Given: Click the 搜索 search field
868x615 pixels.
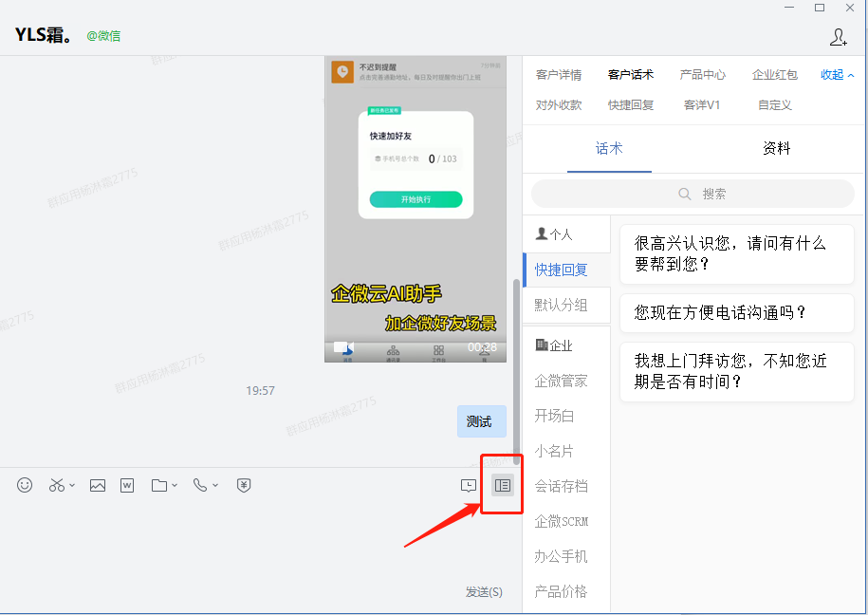Looking at the screenshot, I should 693,194.
